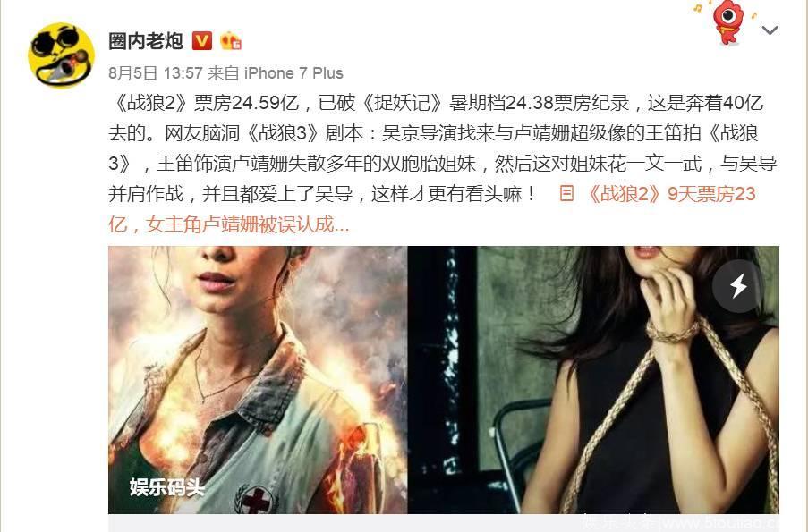Screen dimensions: 808x532
Task: Click the article document icon before link
Action: pos(566,194)
